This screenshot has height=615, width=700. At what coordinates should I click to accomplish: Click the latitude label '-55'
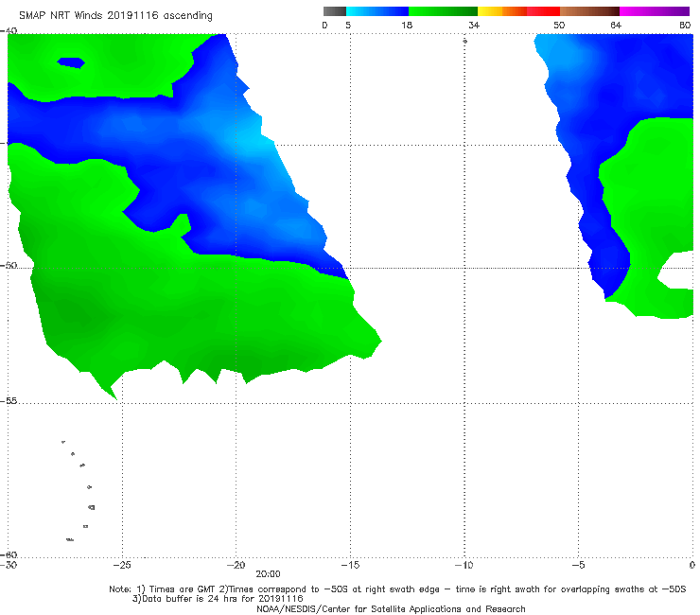(x=9, y=400)
